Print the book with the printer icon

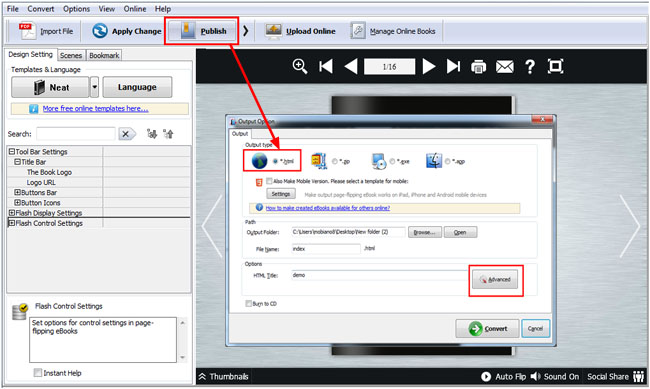[x=478, y=66]
